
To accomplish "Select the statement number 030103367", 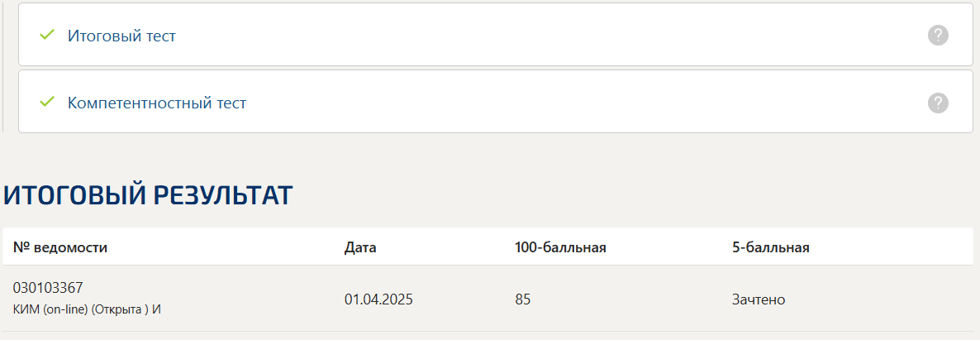I will coord(47,288).
